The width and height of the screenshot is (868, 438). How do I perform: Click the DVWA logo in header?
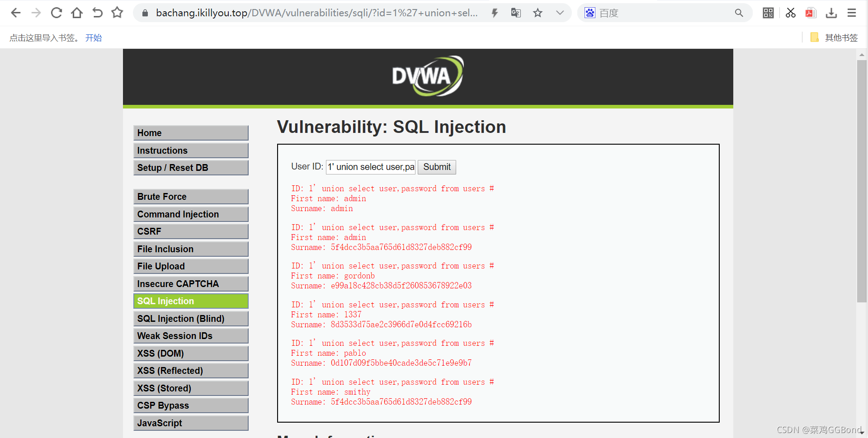click(428, 76)
